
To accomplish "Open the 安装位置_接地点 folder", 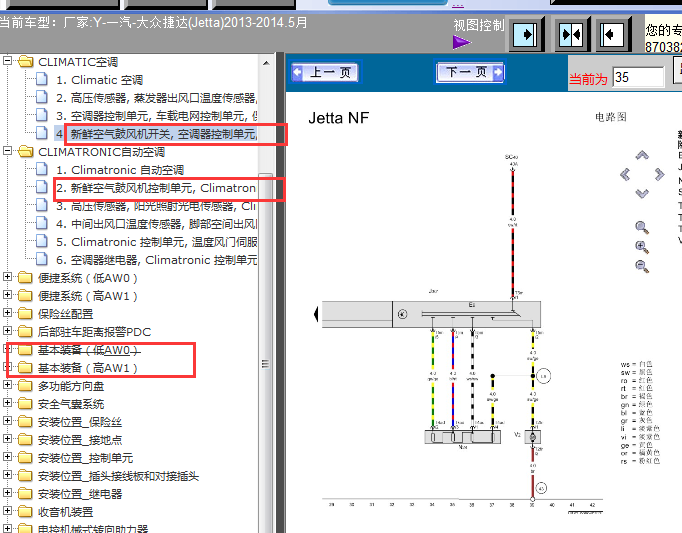I will click(80, 440).
